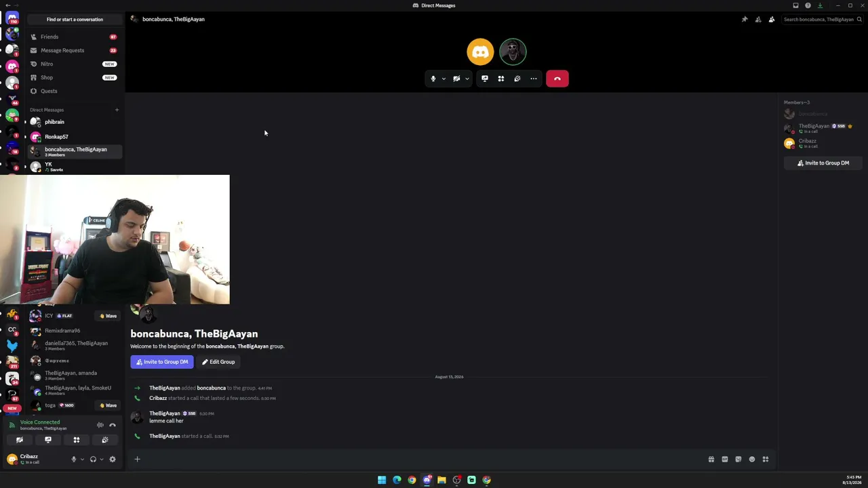Open the help icon in title bar
Screen dimensions: 868x488
(x=808, y=5)
